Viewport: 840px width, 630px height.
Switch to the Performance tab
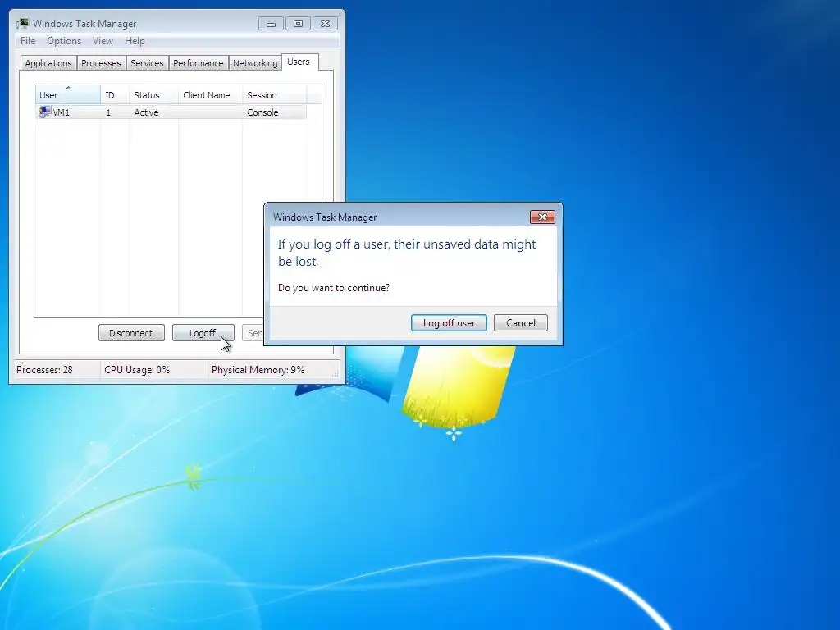click(x=199, y=63)
